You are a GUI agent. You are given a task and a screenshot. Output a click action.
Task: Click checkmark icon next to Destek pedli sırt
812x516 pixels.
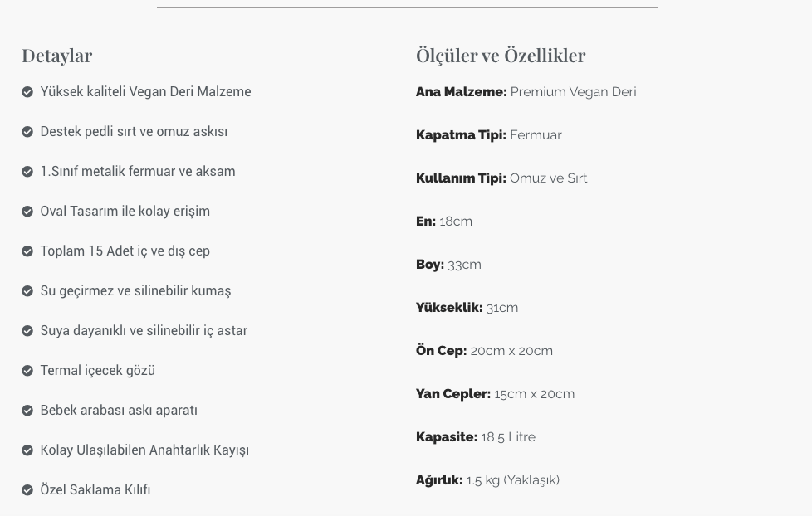27,132
